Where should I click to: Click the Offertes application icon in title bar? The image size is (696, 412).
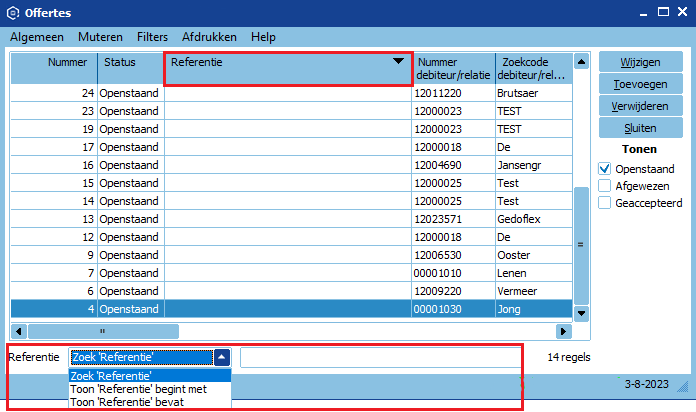12,14
